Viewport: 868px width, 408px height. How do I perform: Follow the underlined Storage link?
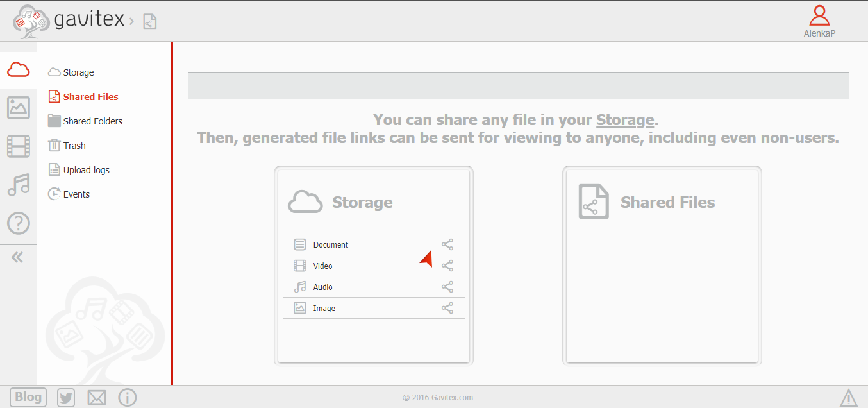(625, 120)
